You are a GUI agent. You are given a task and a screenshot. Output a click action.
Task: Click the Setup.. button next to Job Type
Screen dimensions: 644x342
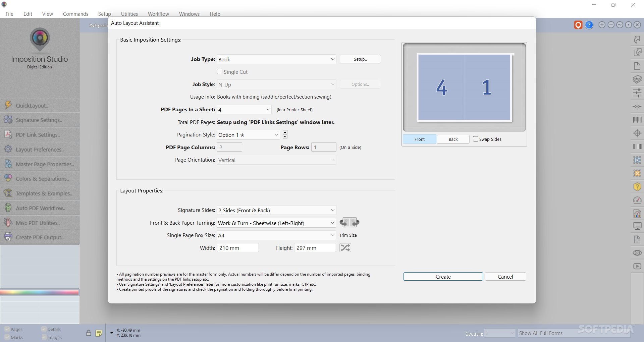[360, 59]
